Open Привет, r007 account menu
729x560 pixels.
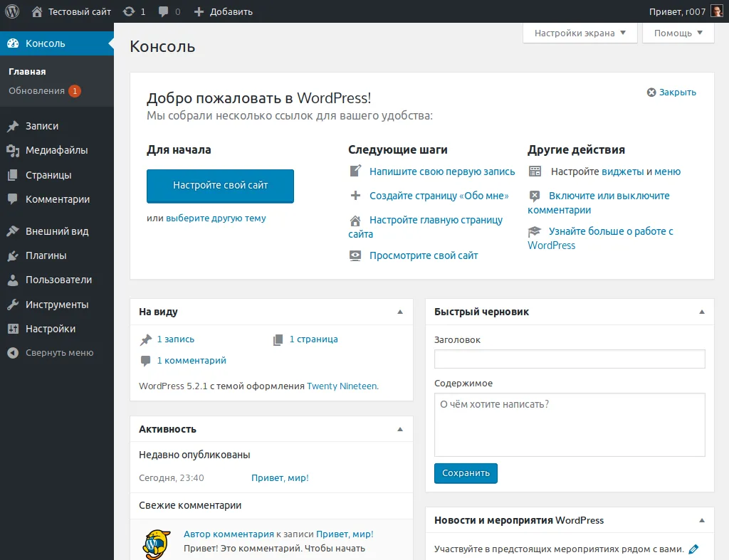686,11
